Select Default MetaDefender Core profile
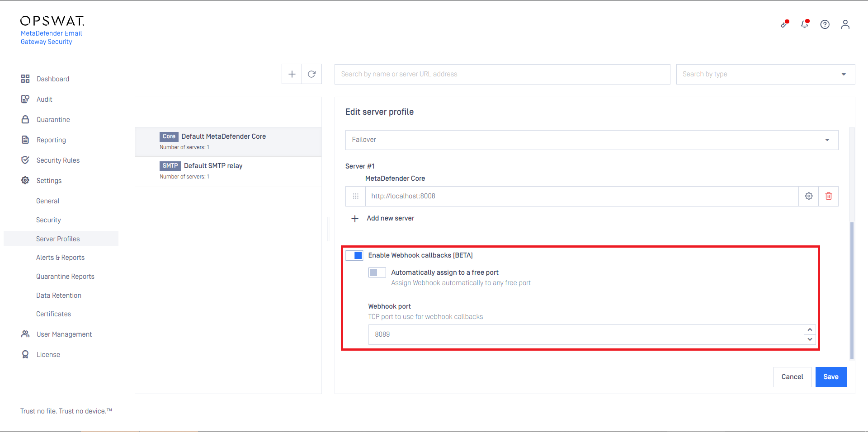The height and width of the screenshot is (432, 868). coord(228,142)
